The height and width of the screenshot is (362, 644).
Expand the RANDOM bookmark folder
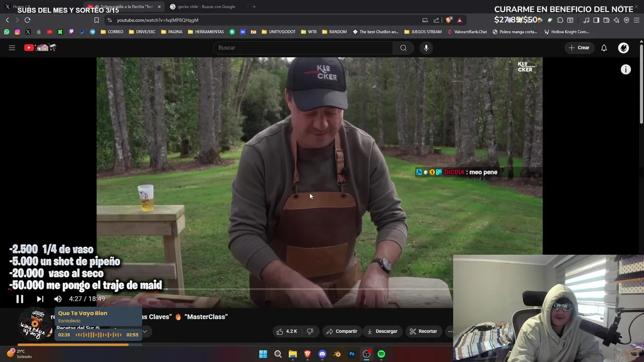(x=334, y=32)
